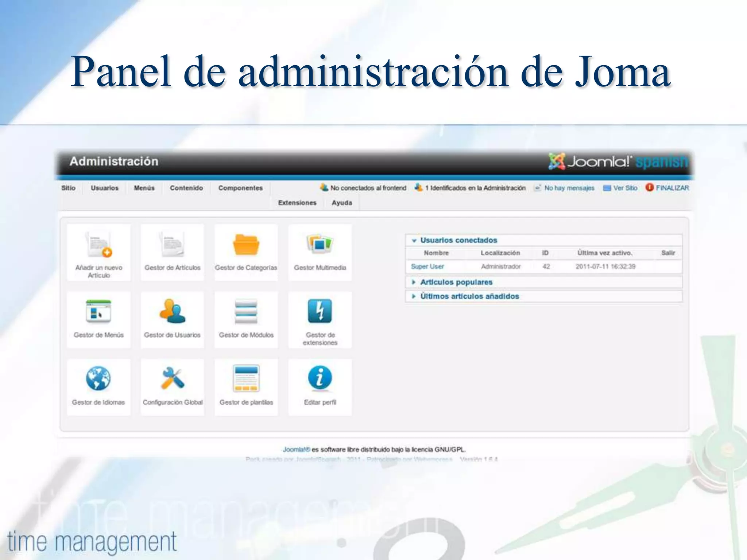
Task: Open the Usuarios menu
Action: click(105, 188)
